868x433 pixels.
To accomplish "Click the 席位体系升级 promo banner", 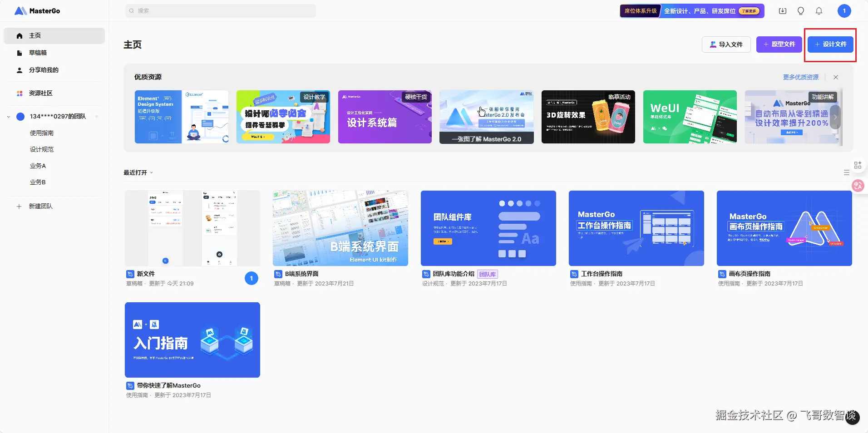I will [x=692, y=11].
